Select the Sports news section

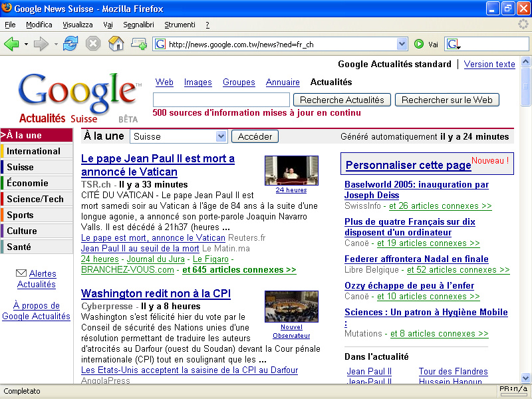pos(37,215)
